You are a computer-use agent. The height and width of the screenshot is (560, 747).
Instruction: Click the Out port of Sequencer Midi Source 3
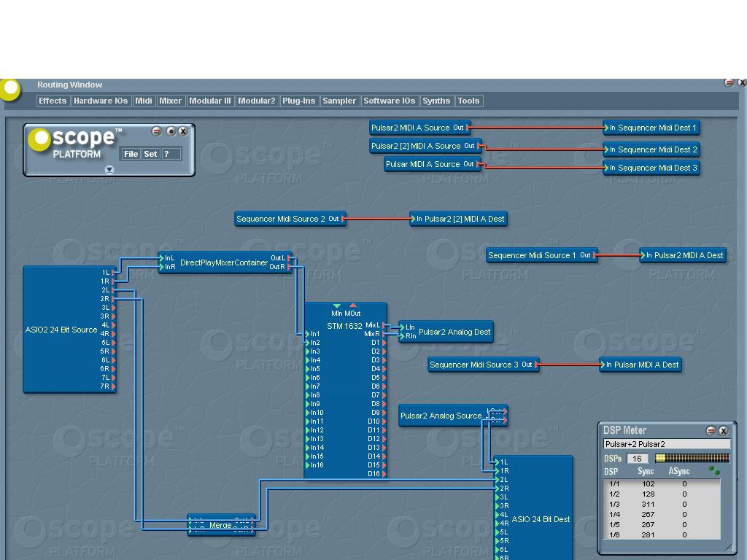(536, 365)
